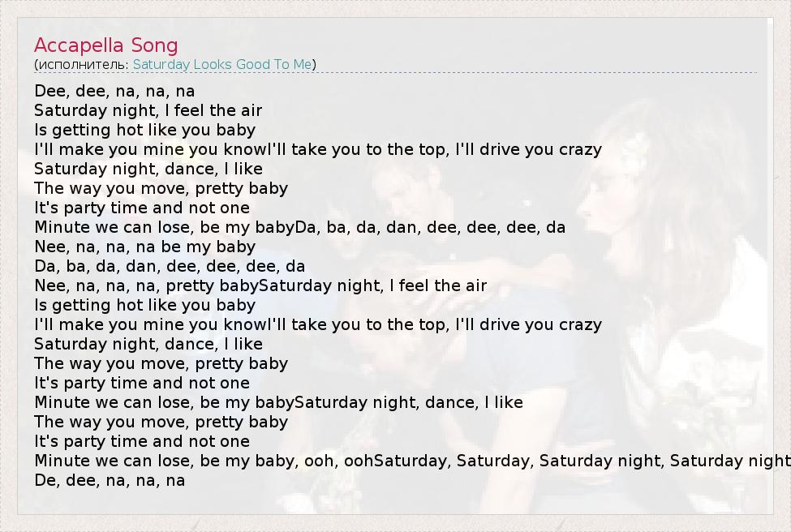Image resolution: width=791 pixels, height=532 pixels.
Task: Click the lyric line starting Da, ba, da, dan
Action: (x=170, y=266)
